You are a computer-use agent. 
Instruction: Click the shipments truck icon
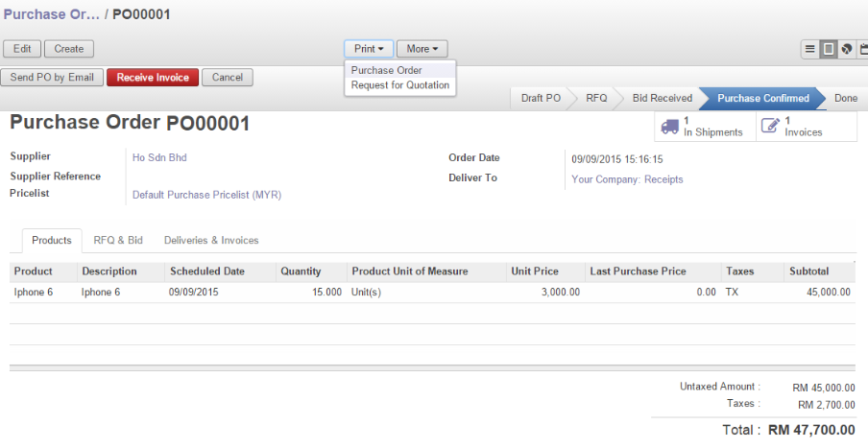[x=668, y=126]
